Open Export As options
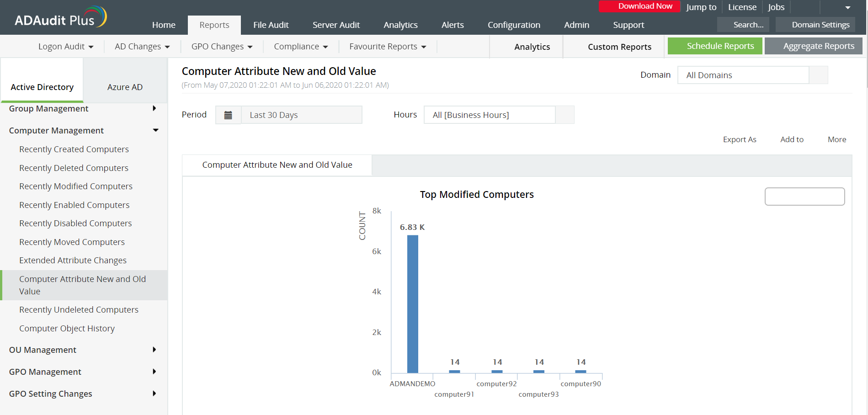The height and width of the screenshot is (415, 868). (740, 139)
